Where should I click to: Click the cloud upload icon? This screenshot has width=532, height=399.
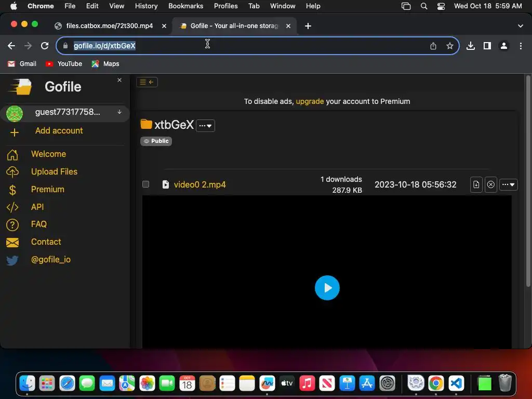click(x=12, y=172)
